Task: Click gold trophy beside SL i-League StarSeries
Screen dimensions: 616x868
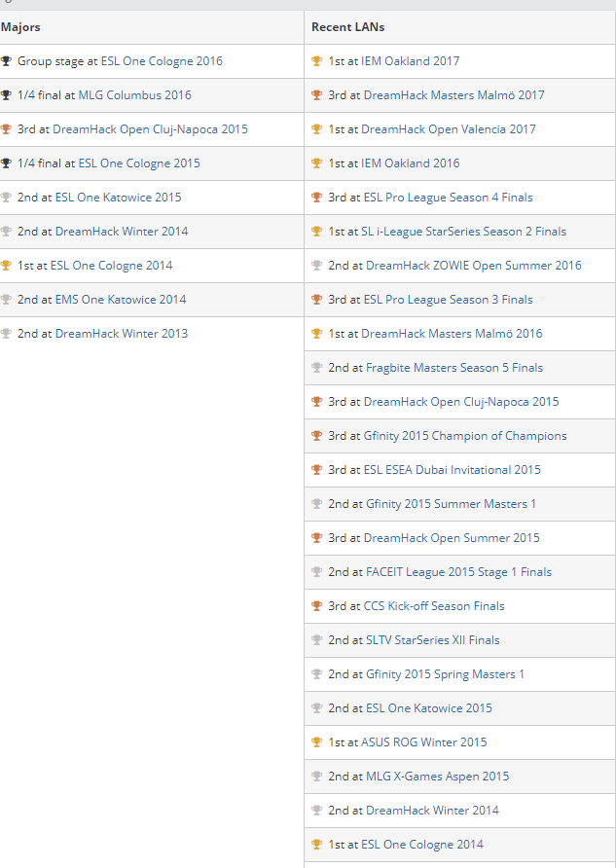Action: tap(316, 231)
